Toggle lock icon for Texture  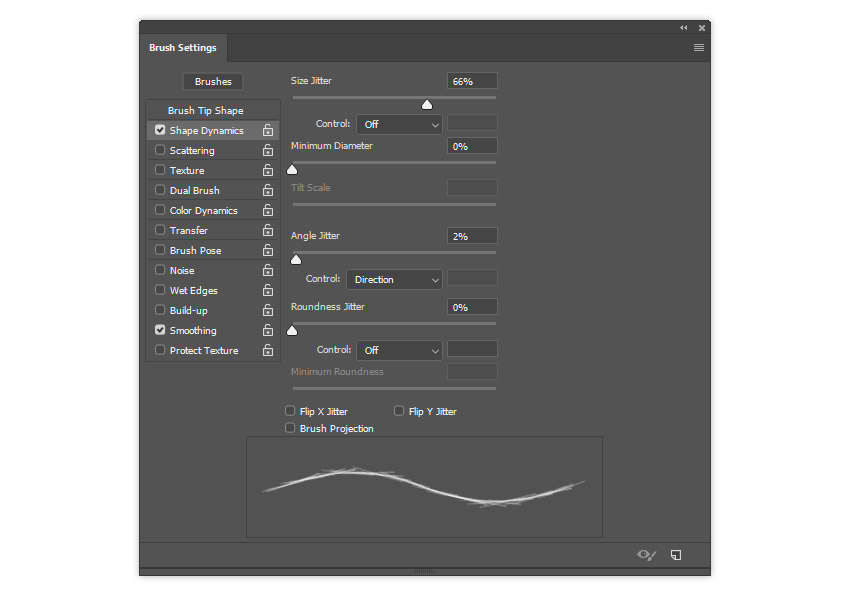pos(268,170)
